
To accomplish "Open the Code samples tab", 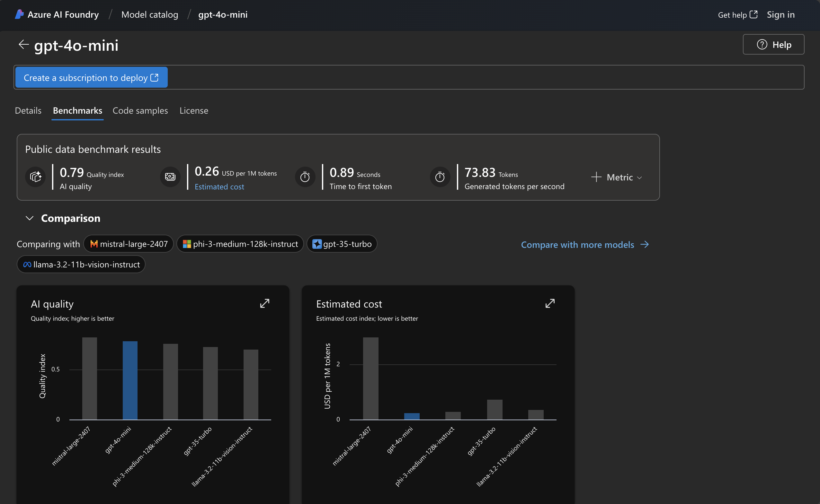I will coord(140,111).
